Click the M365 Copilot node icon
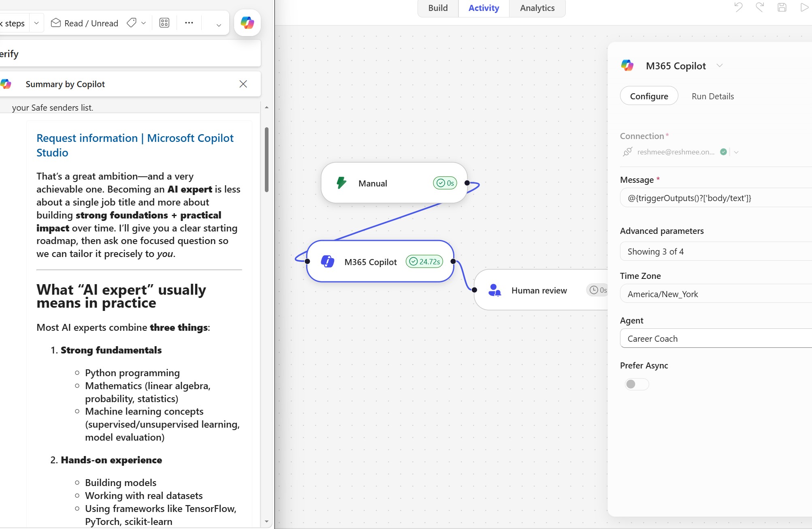 pos(328,261)
